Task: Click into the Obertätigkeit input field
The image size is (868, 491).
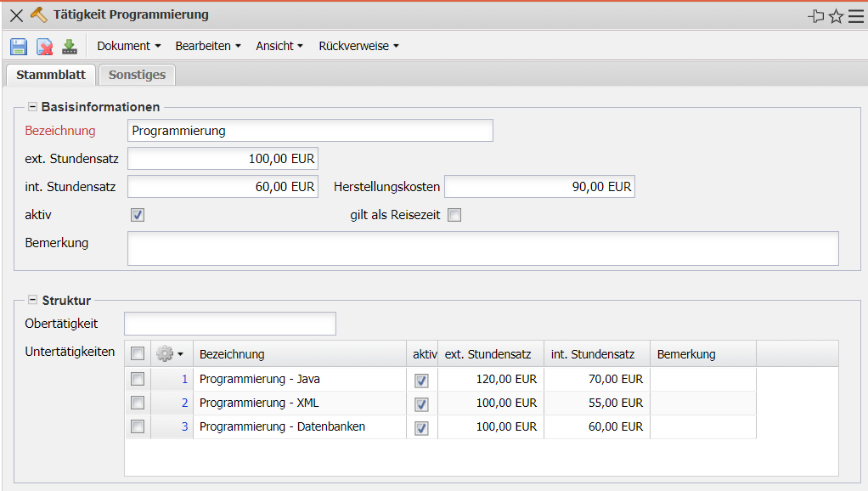Action: click(230, 324)
